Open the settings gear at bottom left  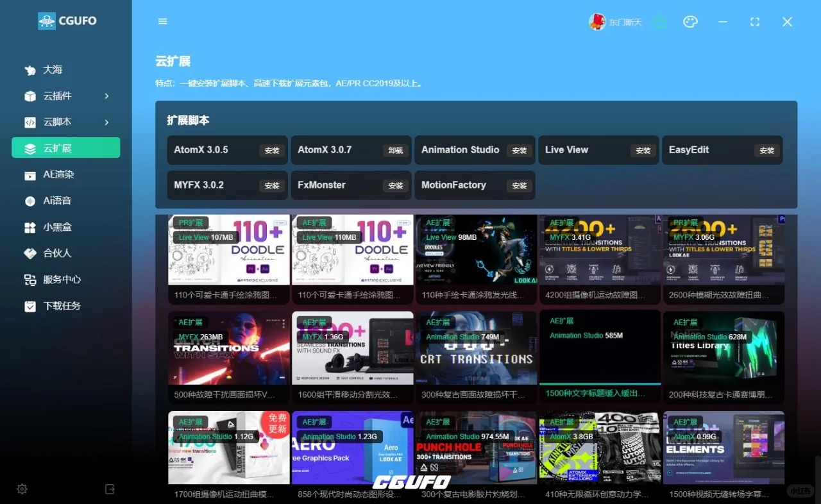22,489
